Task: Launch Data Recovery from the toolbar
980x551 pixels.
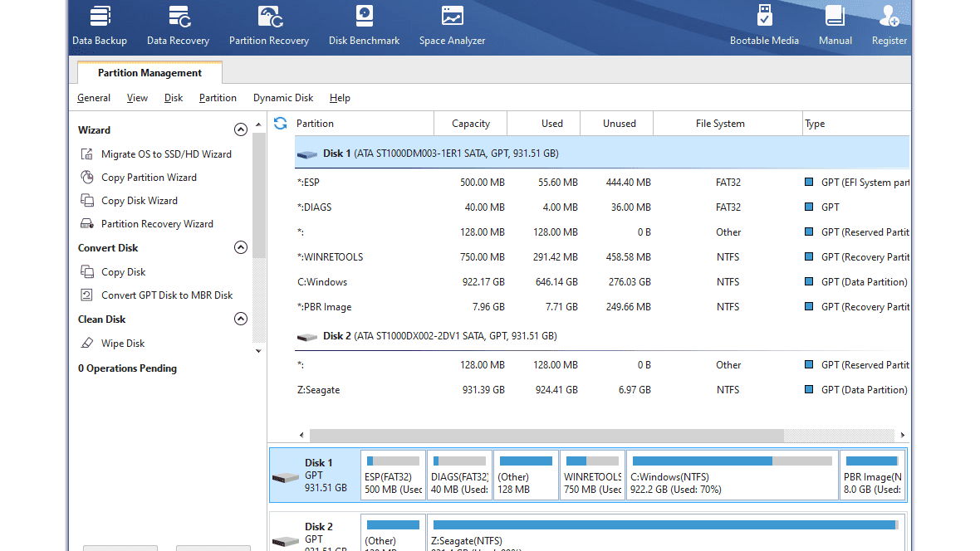Action: (x=178, y=25)
